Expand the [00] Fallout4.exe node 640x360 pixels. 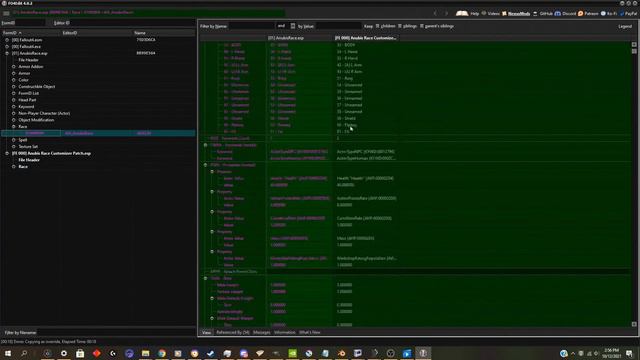(x=7, y=47)
